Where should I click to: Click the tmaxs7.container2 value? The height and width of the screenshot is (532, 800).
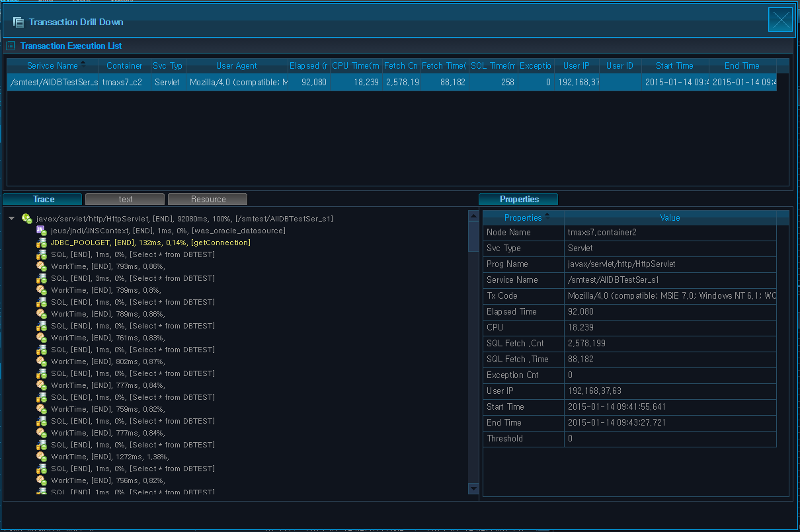[601, 233]
